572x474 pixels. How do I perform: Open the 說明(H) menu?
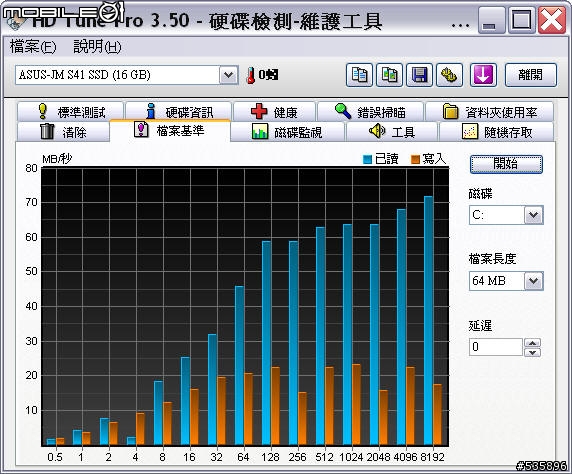click(x=97, y=47)
